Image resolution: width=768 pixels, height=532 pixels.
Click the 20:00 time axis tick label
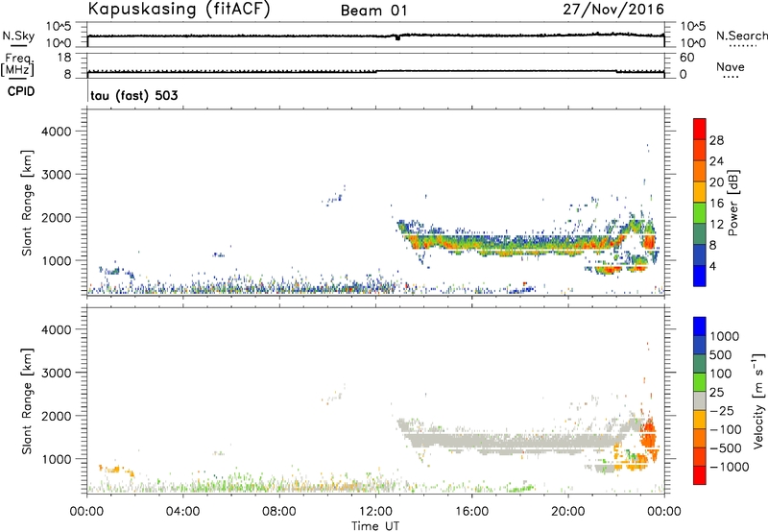pos(568,512)
